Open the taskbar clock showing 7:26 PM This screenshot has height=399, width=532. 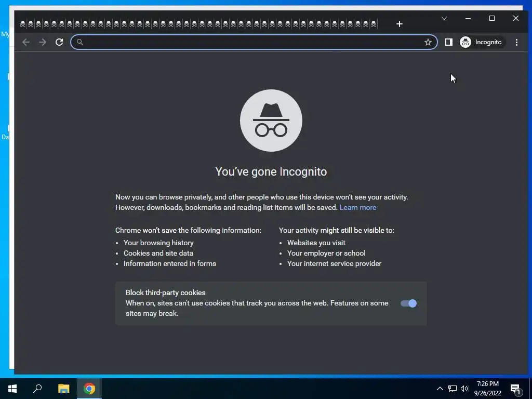(487, 389)
